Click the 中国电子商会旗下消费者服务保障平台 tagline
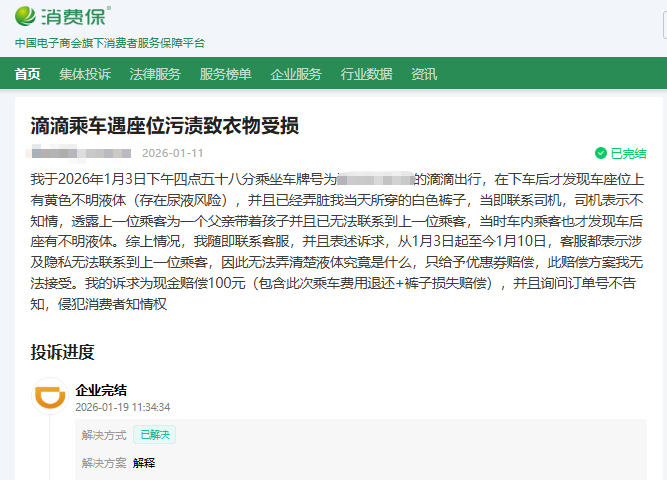 (x=110, y=43)
